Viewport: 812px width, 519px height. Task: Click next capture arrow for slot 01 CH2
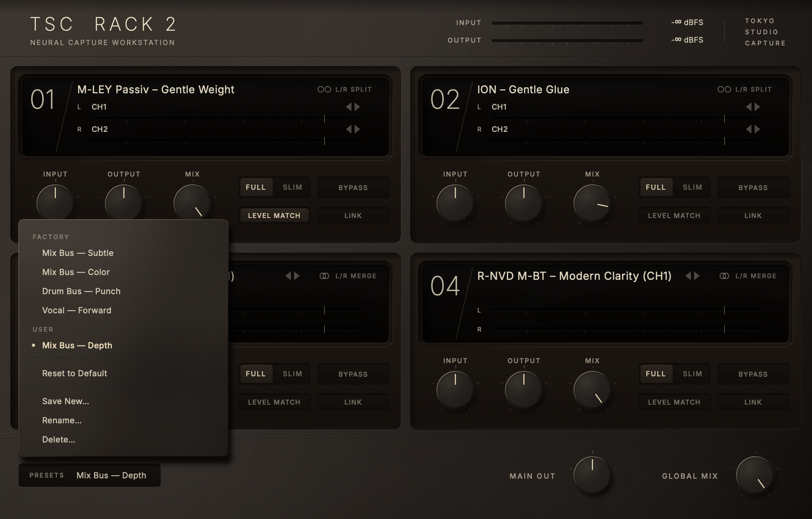(x=357, y=129)
